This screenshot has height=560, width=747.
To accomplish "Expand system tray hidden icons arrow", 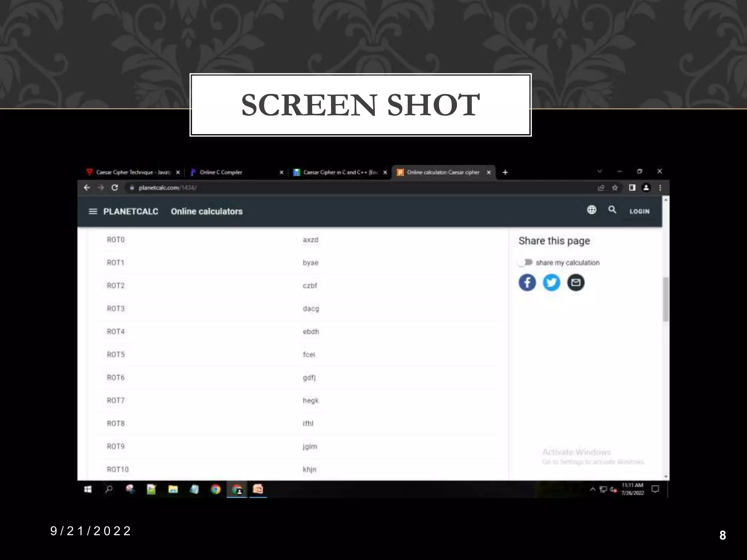I will [592, 489].
